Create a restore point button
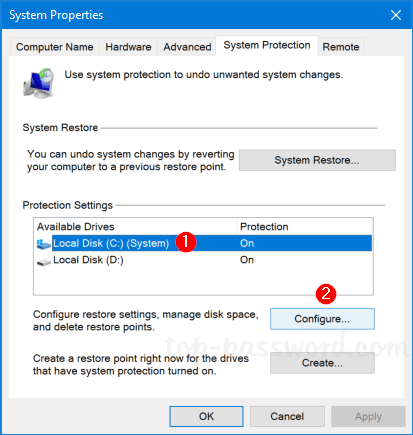Viewport: 413px width, 435px height. 322,363
